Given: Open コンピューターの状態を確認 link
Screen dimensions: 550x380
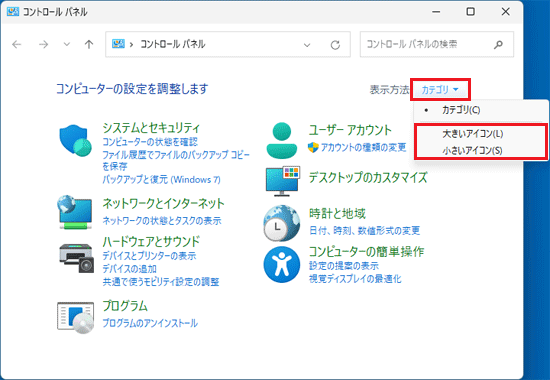Looking at the screenshot, I should (150, 142).
